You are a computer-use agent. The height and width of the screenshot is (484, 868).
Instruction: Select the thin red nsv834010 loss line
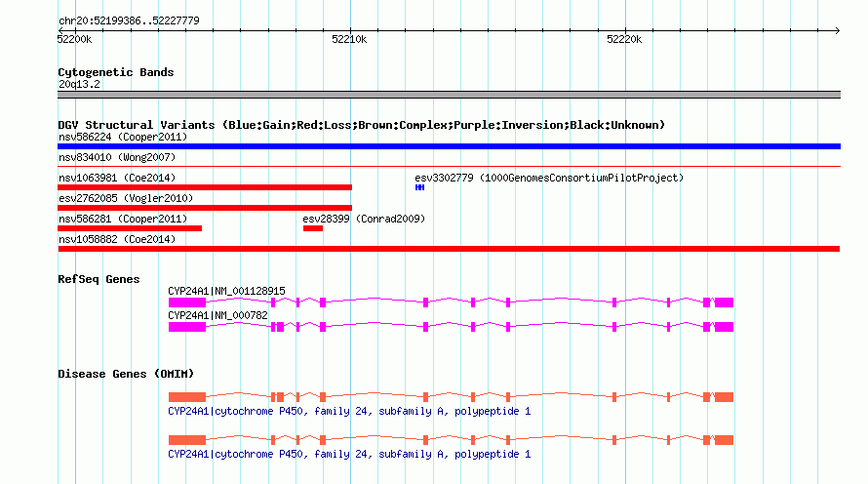pyautogui.click(x=449, y=166)
